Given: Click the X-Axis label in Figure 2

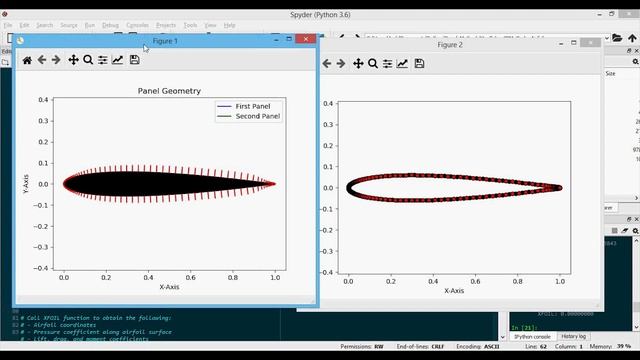Looking at the screenshot, I should click(454, 291).
